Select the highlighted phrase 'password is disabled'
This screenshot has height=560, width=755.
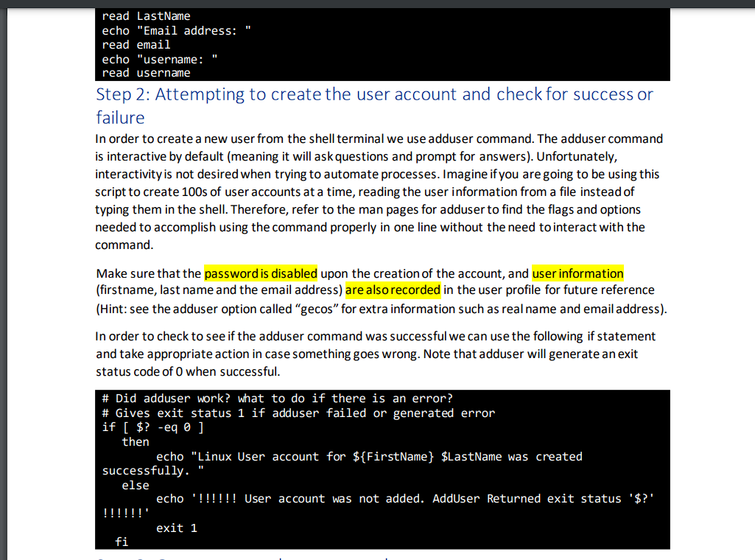tap(260, 273)
